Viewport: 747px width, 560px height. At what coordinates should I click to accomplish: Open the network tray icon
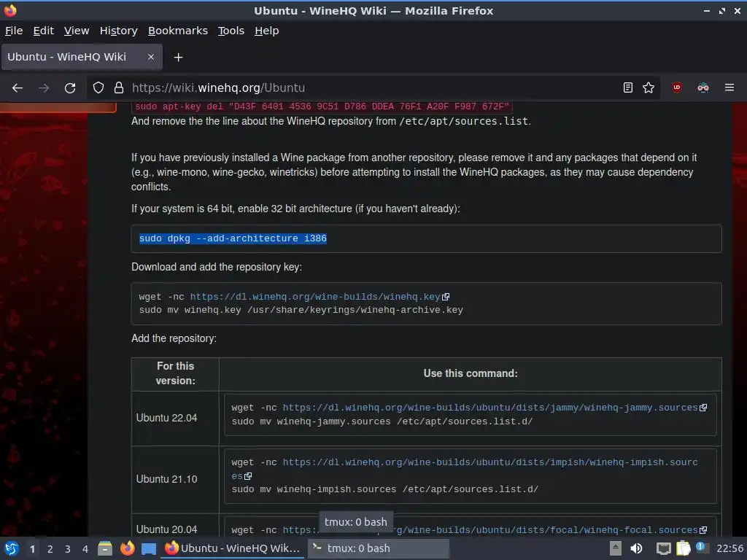pyautogui.click(x=663, y=548)
